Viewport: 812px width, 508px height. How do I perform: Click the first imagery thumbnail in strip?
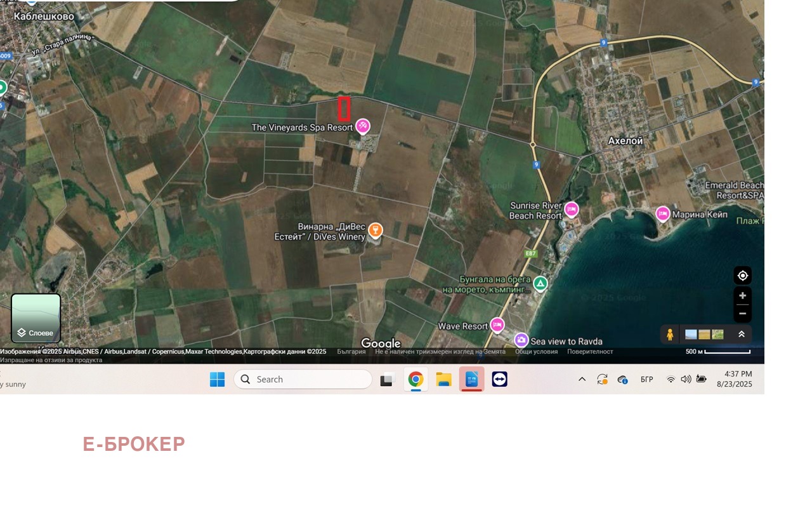click(x=691, y=334)
